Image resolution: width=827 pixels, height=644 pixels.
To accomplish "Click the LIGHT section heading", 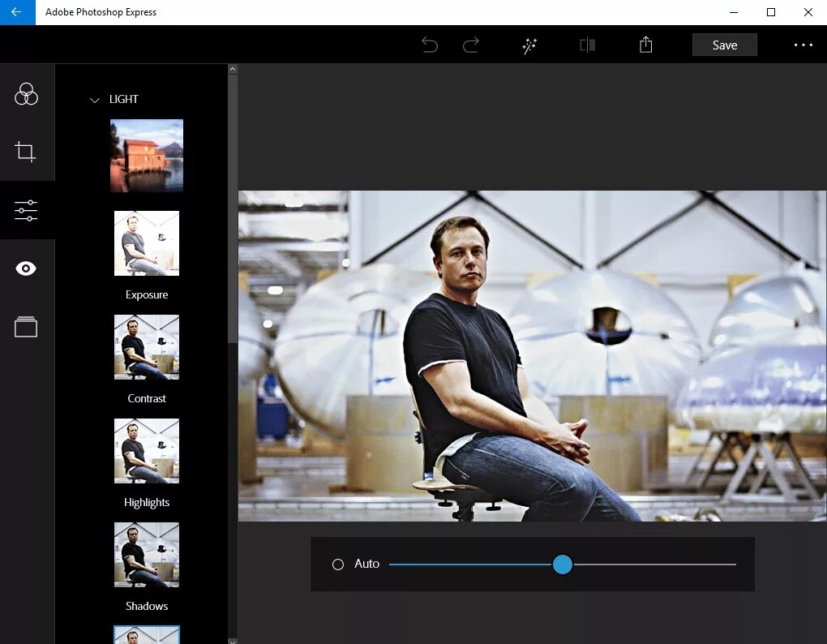I will coord(124,99).
